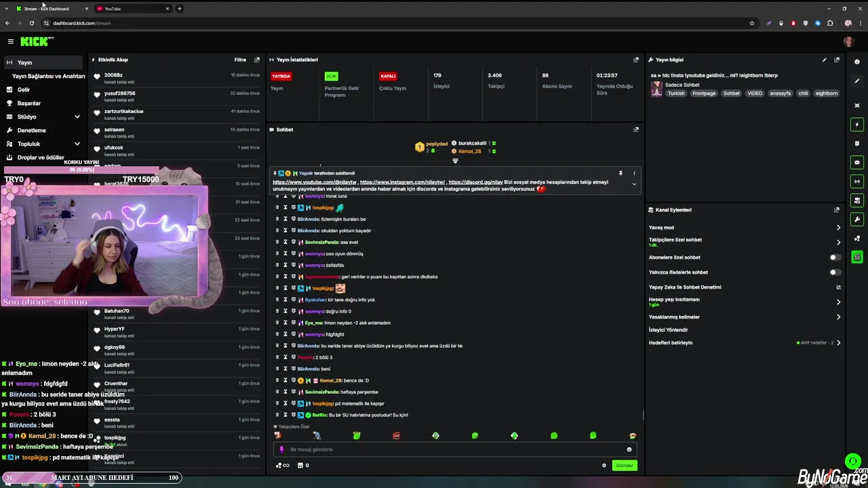Click the info icon in the right rail
This screenshot has width=868, height=488.
pyautogui.click(x=857, y=62)
